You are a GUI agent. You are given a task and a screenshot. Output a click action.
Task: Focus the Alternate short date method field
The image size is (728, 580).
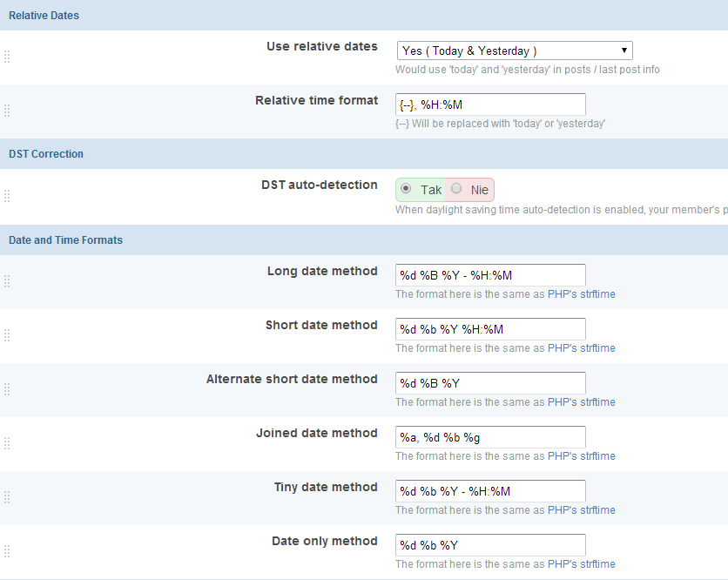[490, 383]
